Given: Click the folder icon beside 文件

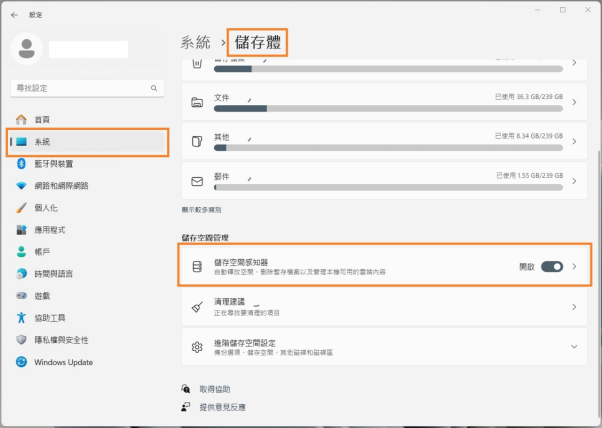Looking at the screenshot, I should (x=197, y=102).
